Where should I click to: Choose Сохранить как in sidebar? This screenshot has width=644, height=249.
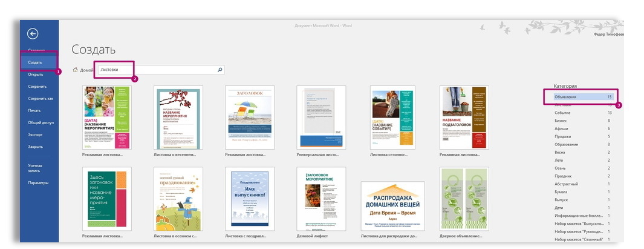pyautogui.click(x=41, y=98)
